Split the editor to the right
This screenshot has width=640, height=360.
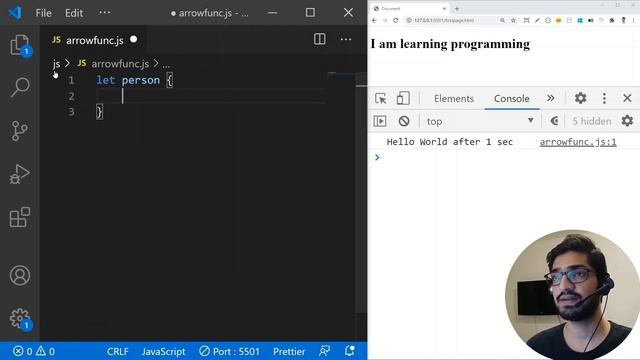[x=320, y=39]
